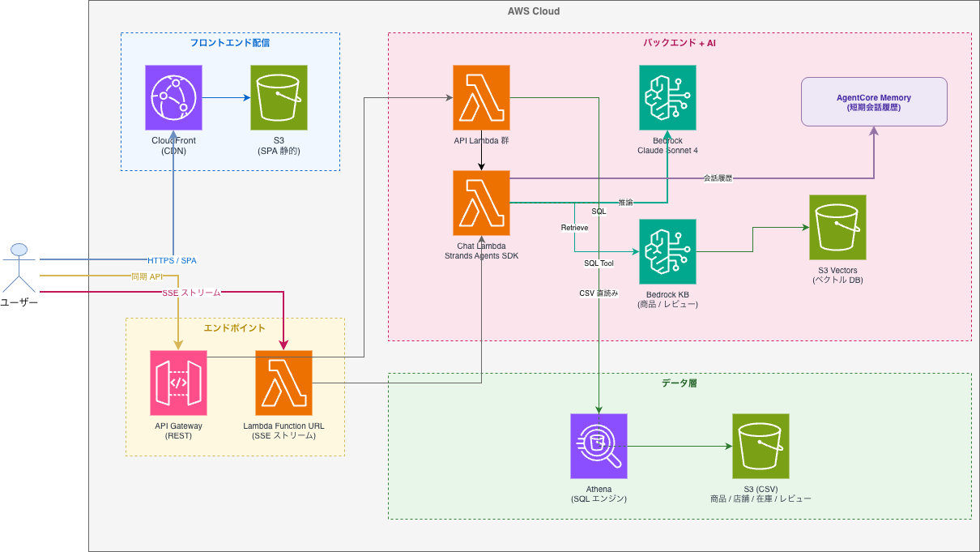Click the AWS Cloud title label
Image resolution: width=980 pixels, height=552 pixels.
tap(534, 11)
